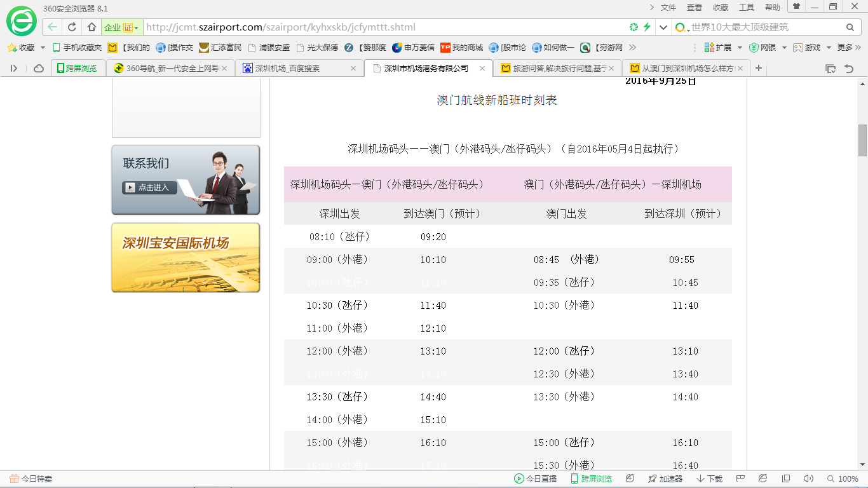Click the 跨屏浏览 tab bar button
This screenshot has width=868, height=488.
pyautogui.click(x=77, y=69)
